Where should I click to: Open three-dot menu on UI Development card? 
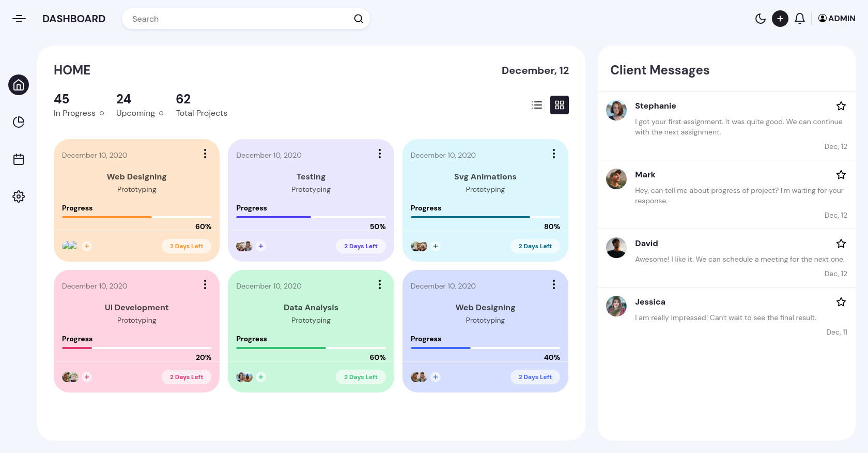(x=205, y=285)
